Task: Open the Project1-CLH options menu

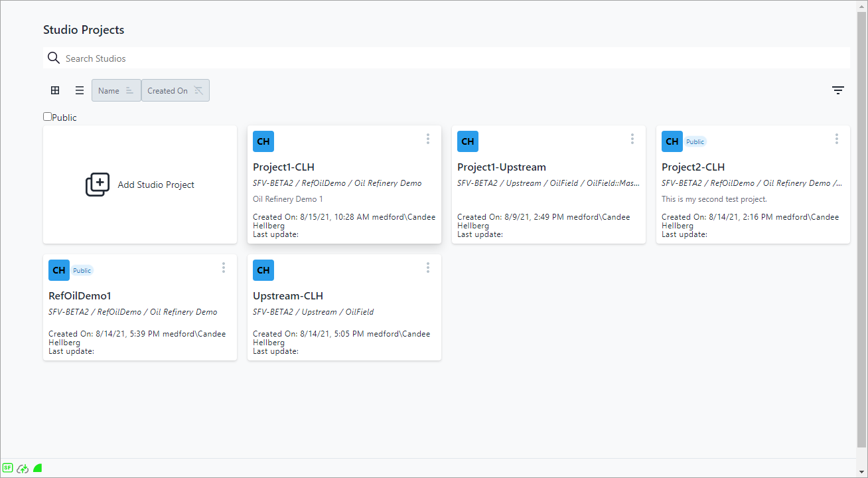Action: (428, 139)
